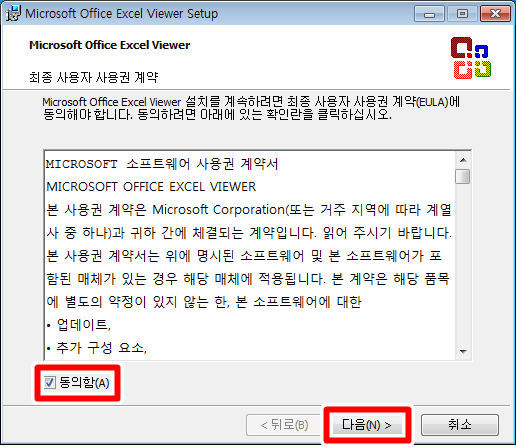Click the Microsoft Office Excel Viewer Setup title
The width and height of the screenshot is (516, 447).
click(122, 14)
